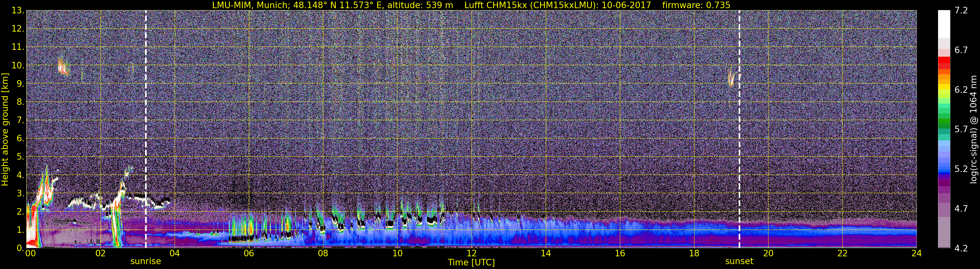
Task: Click the strong red-yellow cloud signal at 06 UTC
Action: pos(250,229)
